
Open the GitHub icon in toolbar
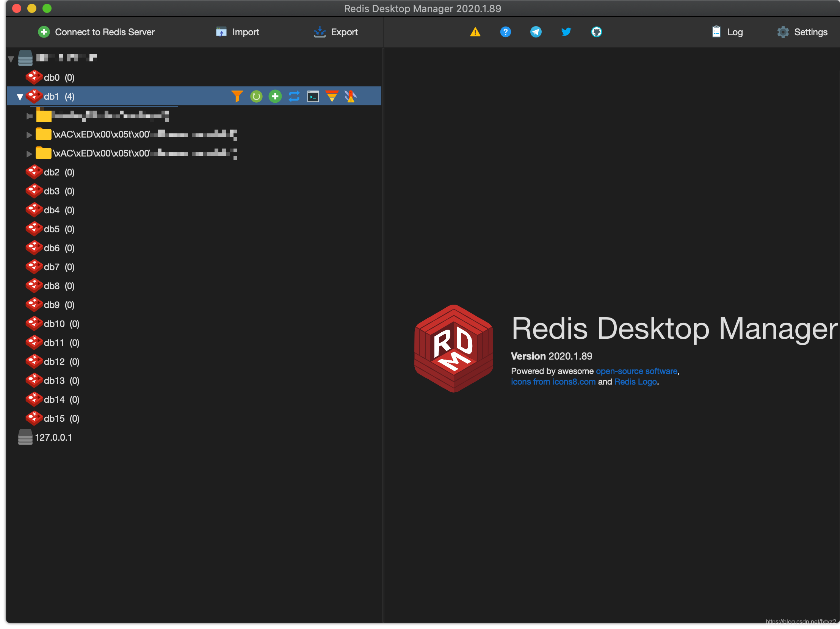click(597, 32)
